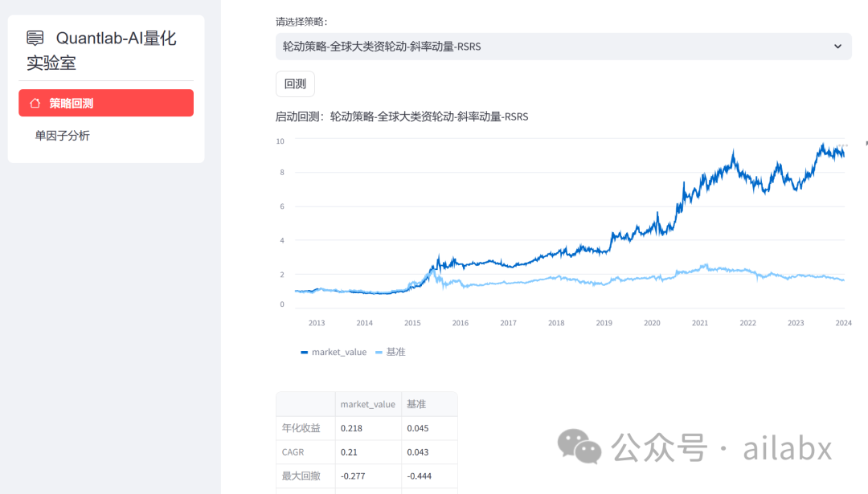This screenshot has width=868, height=494.
Task: Select the 策略回测 sidebar menu item
Action: click(x=105, y=103)
